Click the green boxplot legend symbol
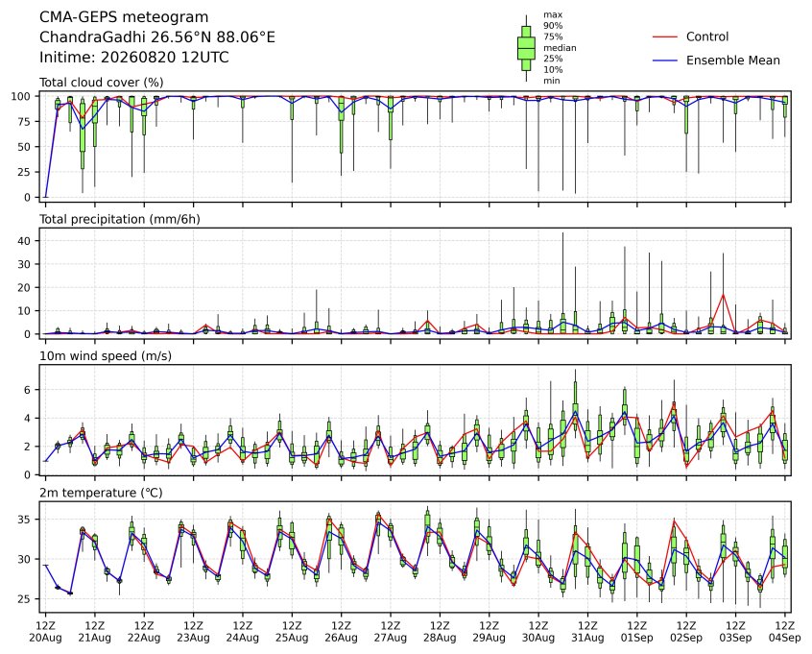The height and width of the screenshot is (654, 812). [x=526, y=48]
